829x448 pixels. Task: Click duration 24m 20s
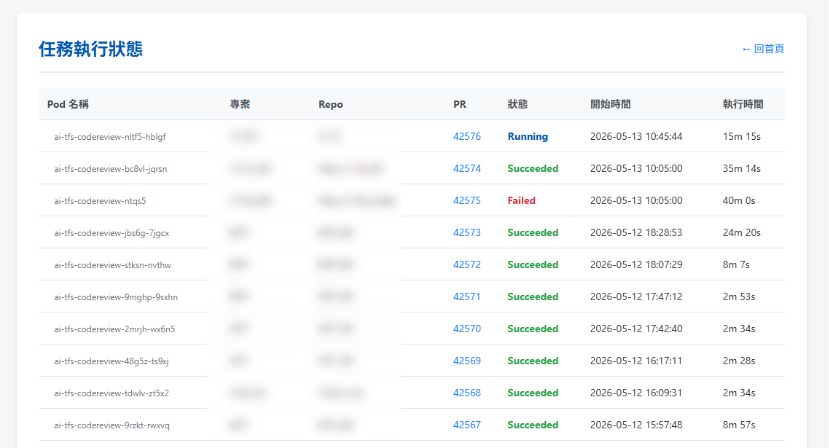pos(741,233)
